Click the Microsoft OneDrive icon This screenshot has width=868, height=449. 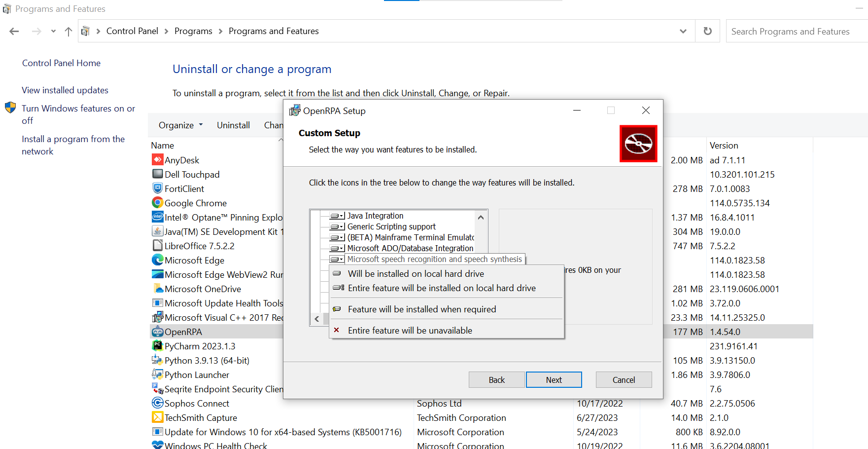[x=157, y=288]
